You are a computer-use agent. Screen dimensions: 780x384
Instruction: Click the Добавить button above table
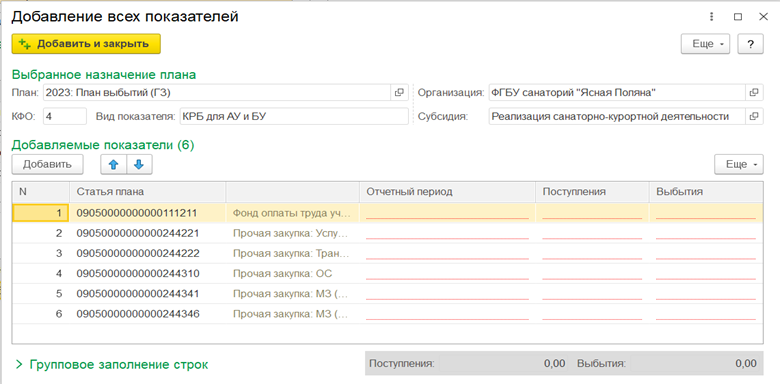coord(47,165)
